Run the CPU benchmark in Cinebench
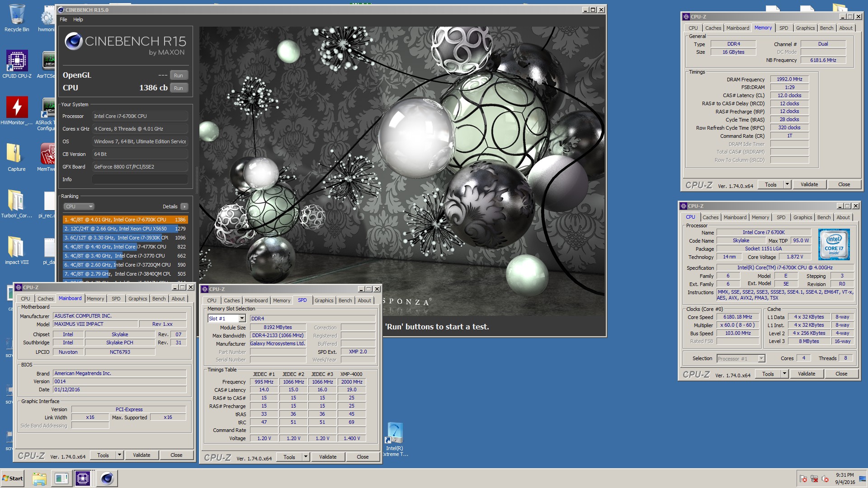The image size is (868, 488). click(x=179, y=88)
